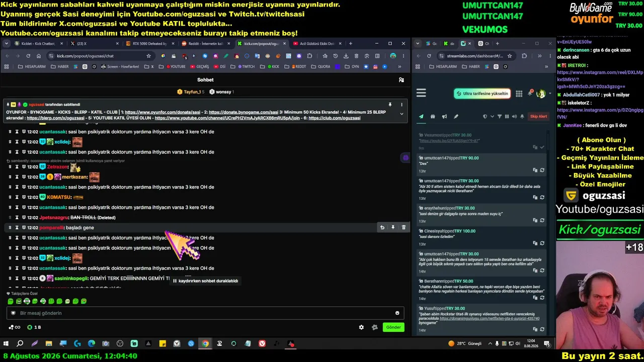Open chat settings gear icon
This screenshot has height=362, width=644.
(x=361, y=327)
